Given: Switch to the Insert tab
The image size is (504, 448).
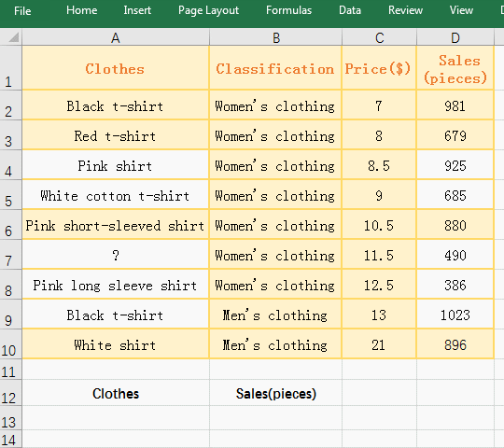Looking at the screenshot, I should click(137, 10).
